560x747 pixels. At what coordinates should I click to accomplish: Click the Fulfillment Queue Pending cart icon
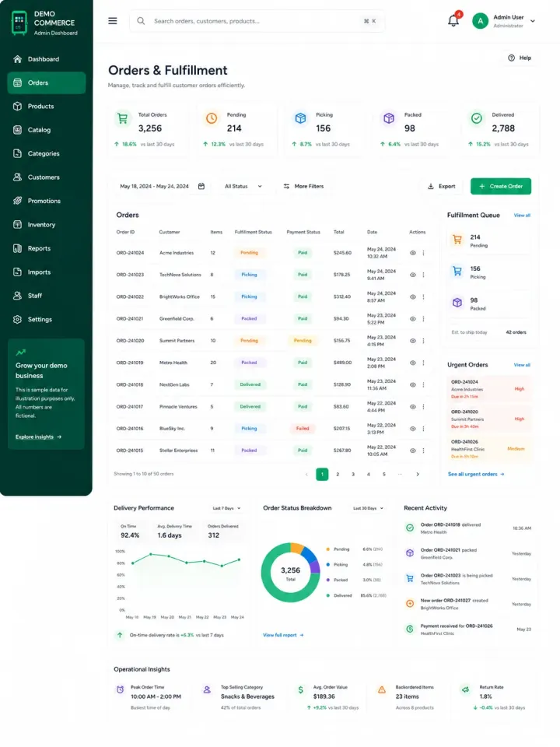457,240
